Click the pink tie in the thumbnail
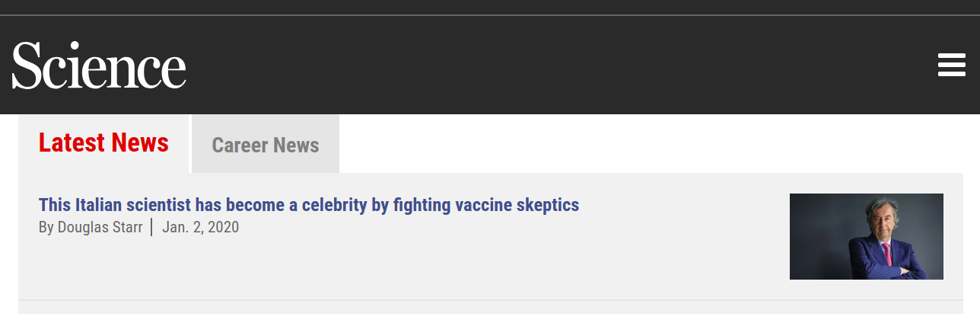The height and width of the screenshot is (336, 980). 887,253
